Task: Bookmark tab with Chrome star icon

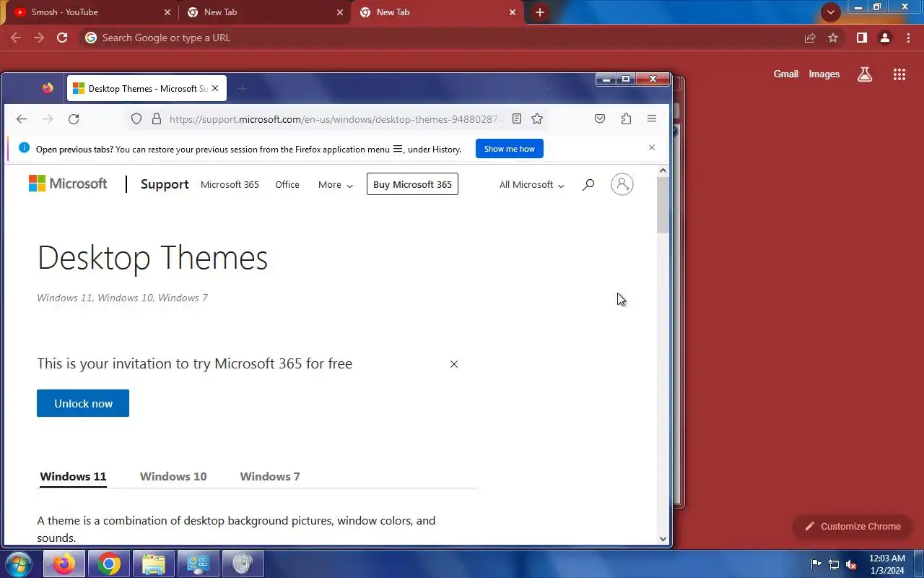Action: [x=833, y=38]
